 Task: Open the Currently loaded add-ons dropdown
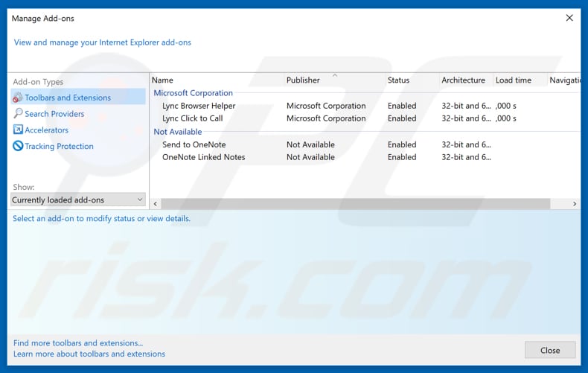coord(78,200)
